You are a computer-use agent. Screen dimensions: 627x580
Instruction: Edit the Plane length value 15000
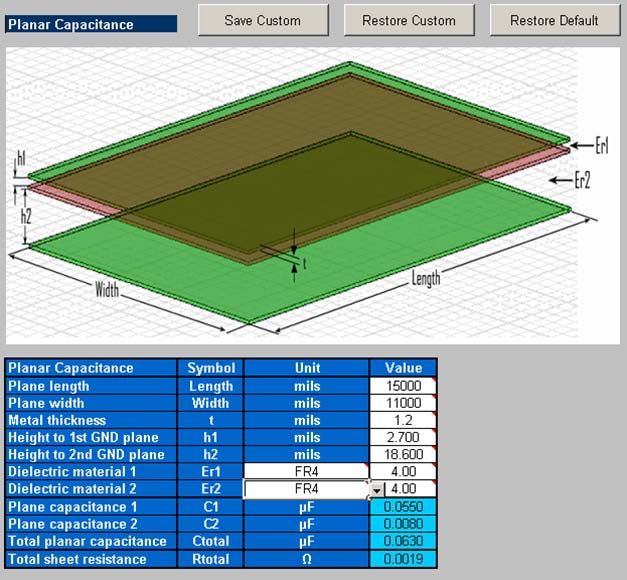pos(403,386)
